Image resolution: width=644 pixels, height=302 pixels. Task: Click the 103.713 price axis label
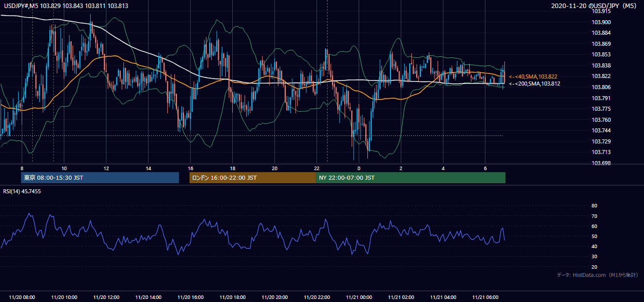601,152
